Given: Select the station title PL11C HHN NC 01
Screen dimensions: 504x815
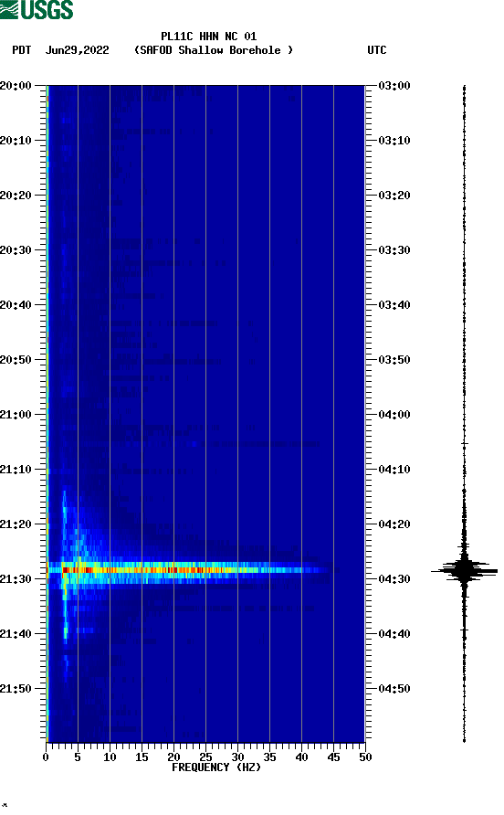Looking at the screenshot, I should pyautogui.click(x=208, y=37).
